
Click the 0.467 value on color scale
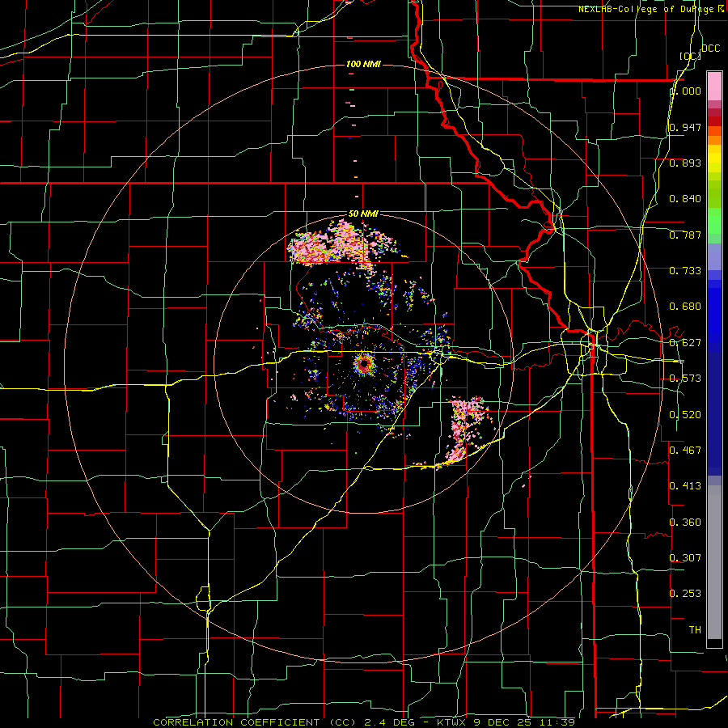685,451
